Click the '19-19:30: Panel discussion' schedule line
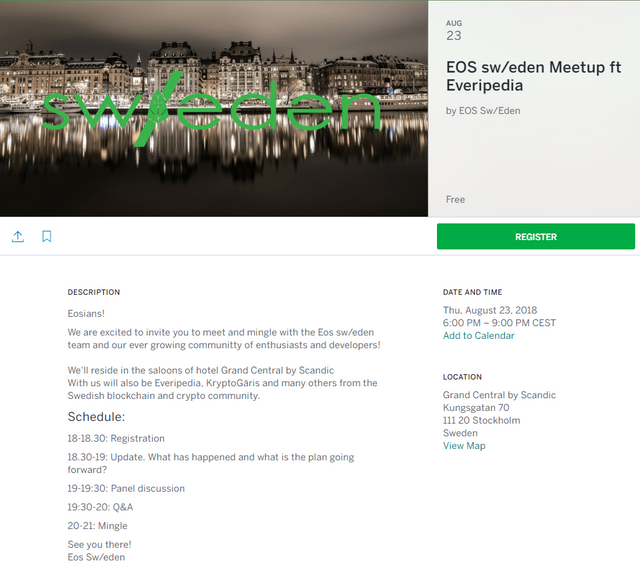Image resolution: width=640 pixels, height=572 pixels. click(126, 489)
